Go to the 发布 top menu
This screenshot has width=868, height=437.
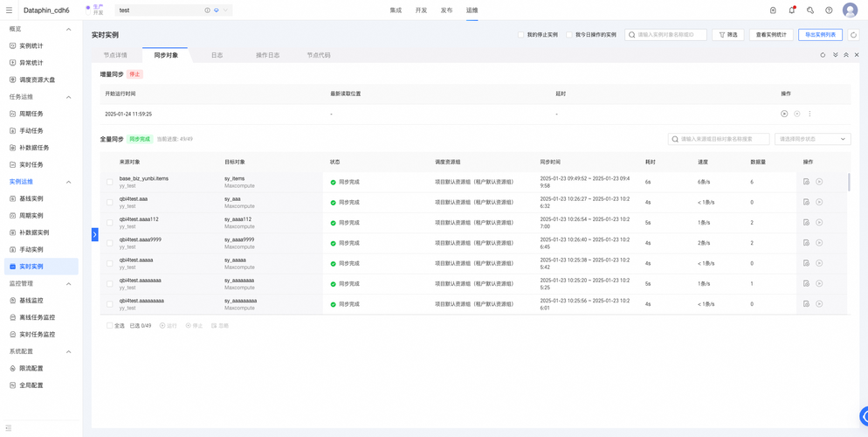[446, 10]
